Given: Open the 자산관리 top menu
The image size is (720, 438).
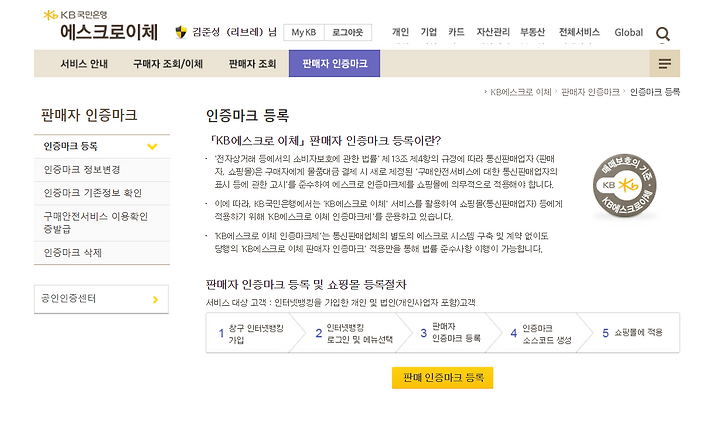Looking at the screenshot, I should click(493, 32).
